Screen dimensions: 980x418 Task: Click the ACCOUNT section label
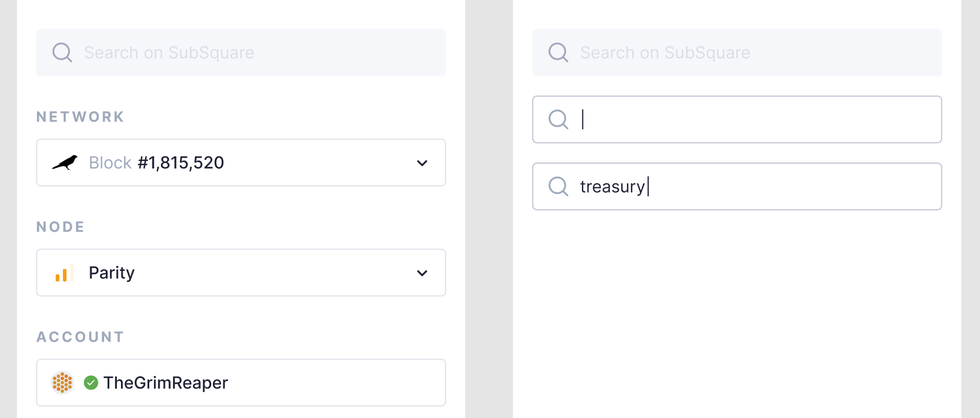[x=80, y=336]
